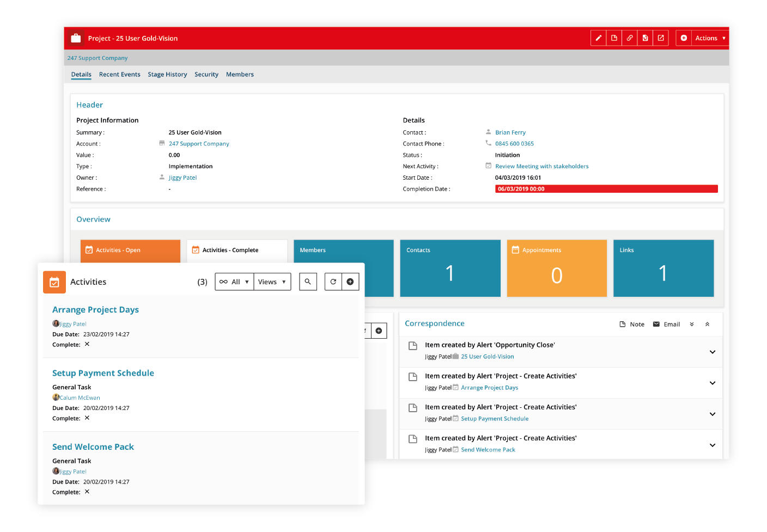
Task: Open 25 User Gold-Vision correspondence link
Action: [488, 357]
